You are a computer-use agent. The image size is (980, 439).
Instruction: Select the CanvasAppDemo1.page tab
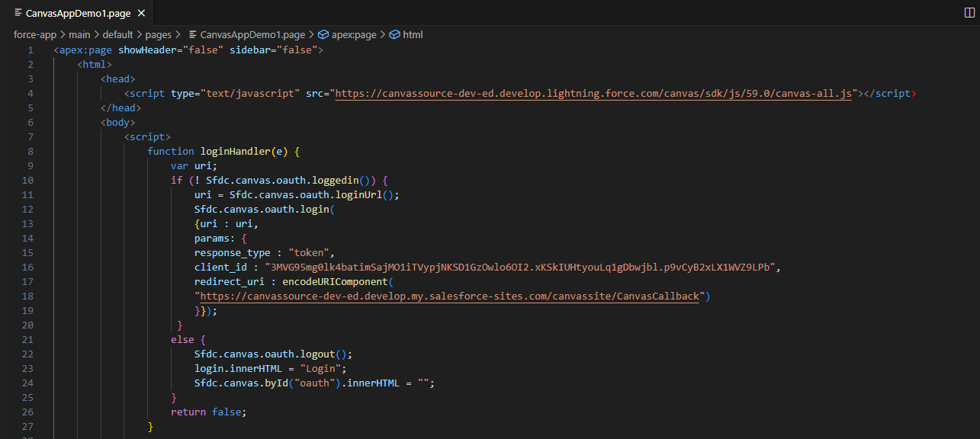pos(76,13)
